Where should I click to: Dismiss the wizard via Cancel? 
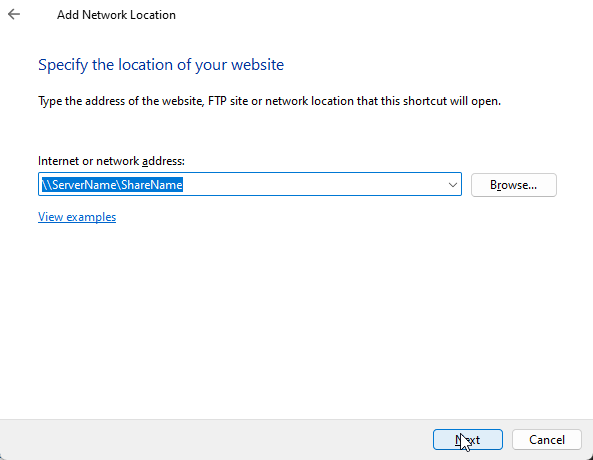[546, 440]
